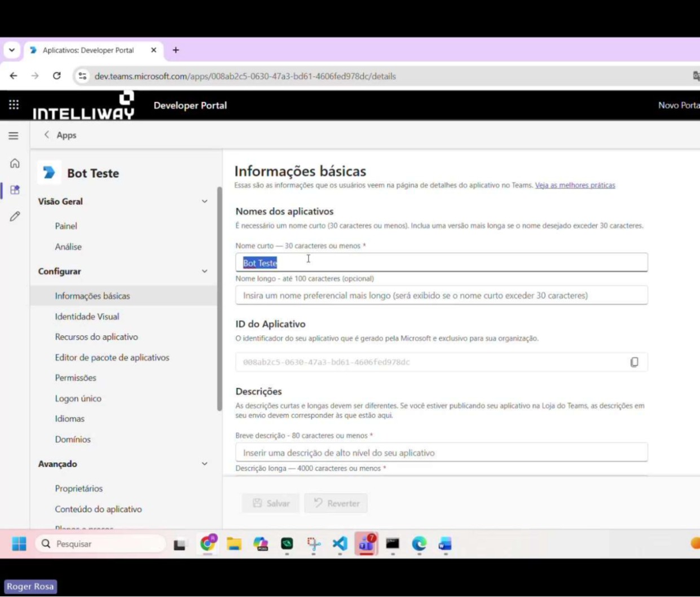Open the Tools pencil icon in left rail

point(15,216)
